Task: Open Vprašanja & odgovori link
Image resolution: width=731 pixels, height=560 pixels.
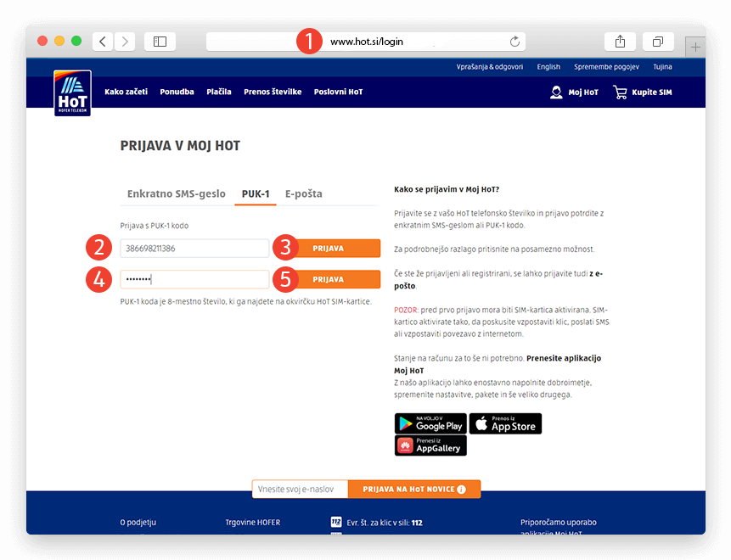Action: 490,67
